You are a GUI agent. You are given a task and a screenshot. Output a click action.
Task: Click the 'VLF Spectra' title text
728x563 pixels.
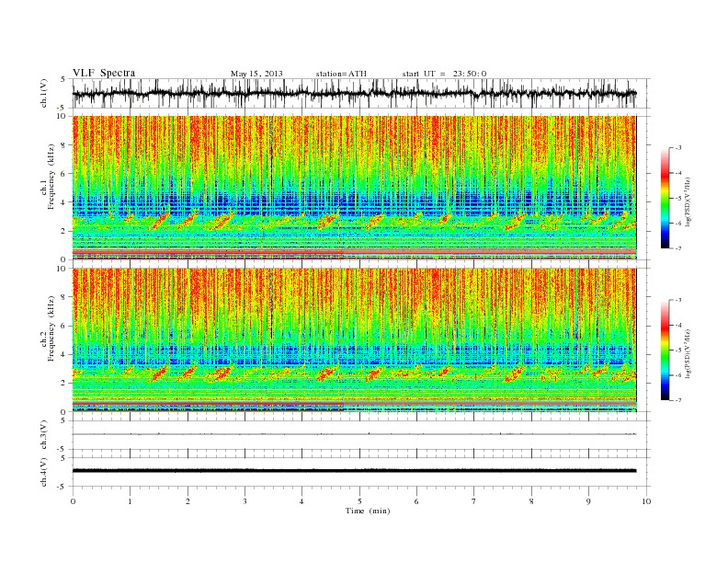click(104, 73)
